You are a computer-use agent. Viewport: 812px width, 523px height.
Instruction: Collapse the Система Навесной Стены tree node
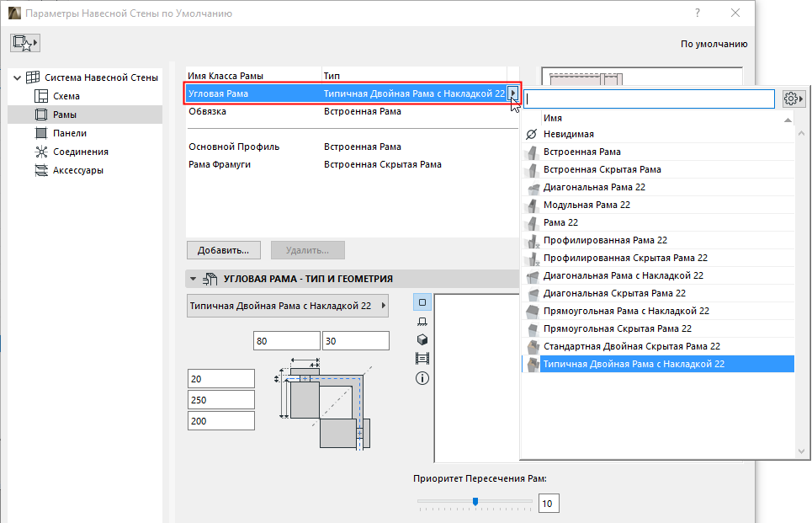pos(17,77)
